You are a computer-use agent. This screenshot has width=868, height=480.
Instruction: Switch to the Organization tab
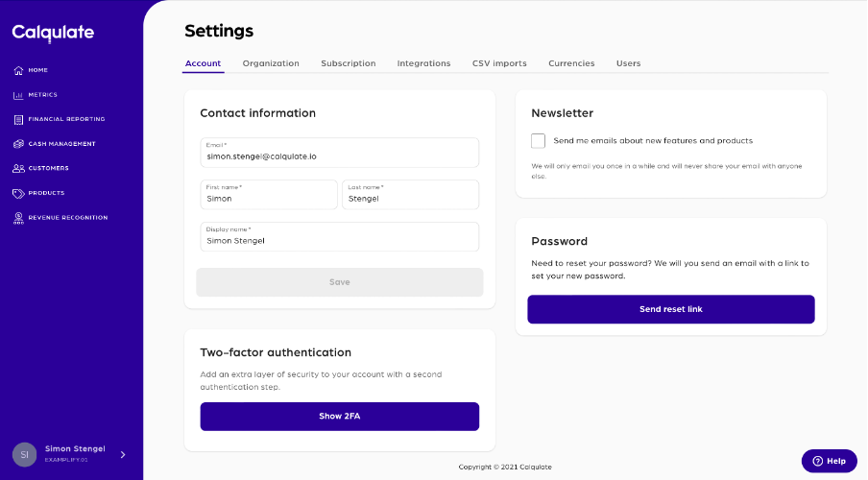click(271, 63)
